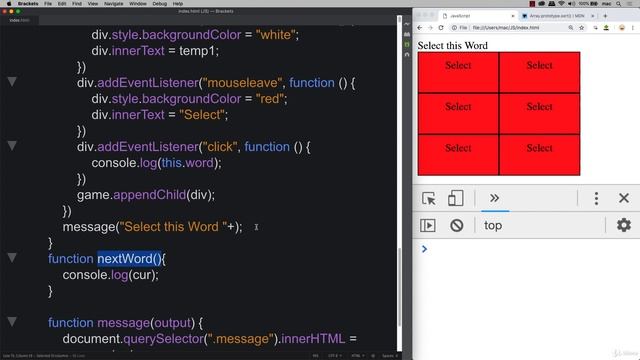This screenshot has width=640, height=360.
Task: Click the console input prompt arrow
Action: point(424,249)
